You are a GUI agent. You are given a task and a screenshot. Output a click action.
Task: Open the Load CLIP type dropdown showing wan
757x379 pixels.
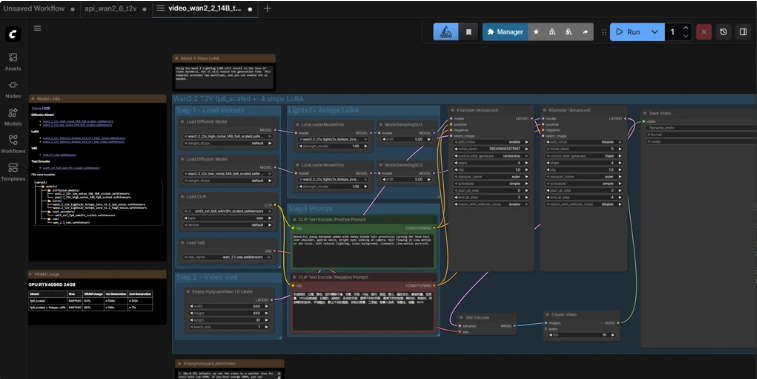point(227,218)
